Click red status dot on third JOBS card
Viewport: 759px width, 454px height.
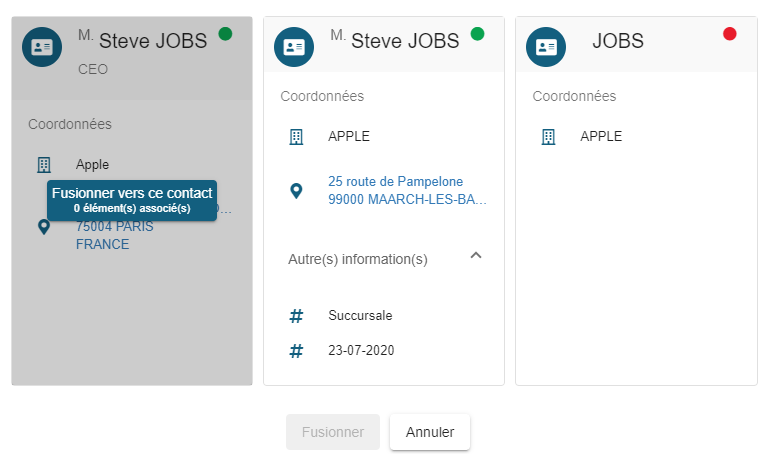[x=729, y=34]
